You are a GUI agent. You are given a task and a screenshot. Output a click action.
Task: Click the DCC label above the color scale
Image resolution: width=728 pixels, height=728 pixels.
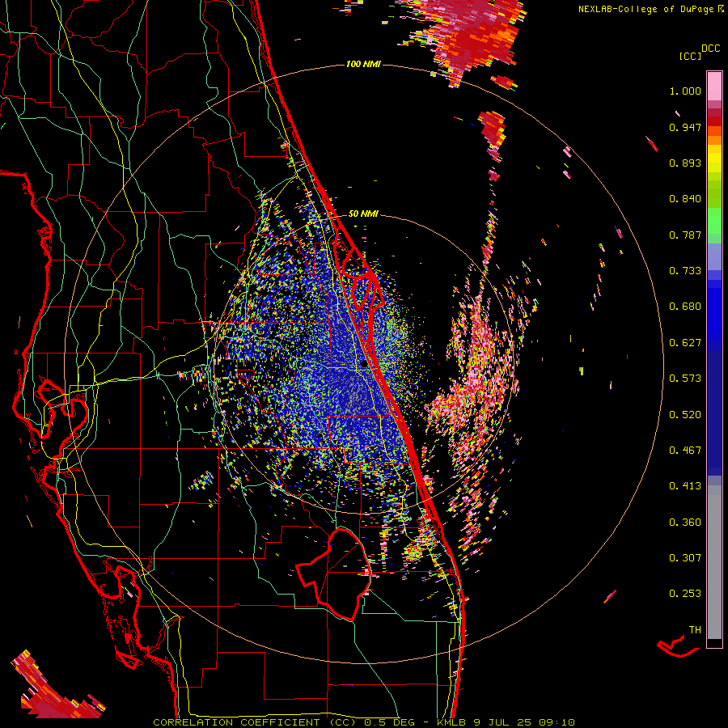tap(711, 49)
